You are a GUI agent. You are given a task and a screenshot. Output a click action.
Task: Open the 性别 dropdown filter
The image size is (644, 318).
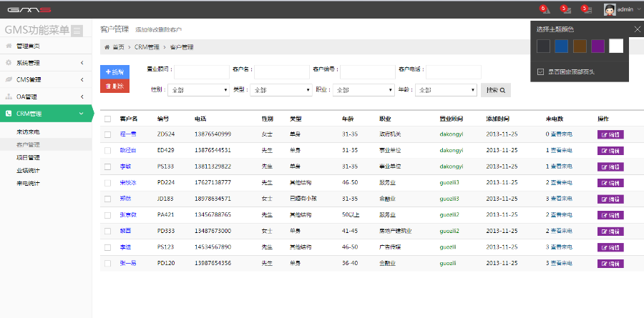(197, 91)
